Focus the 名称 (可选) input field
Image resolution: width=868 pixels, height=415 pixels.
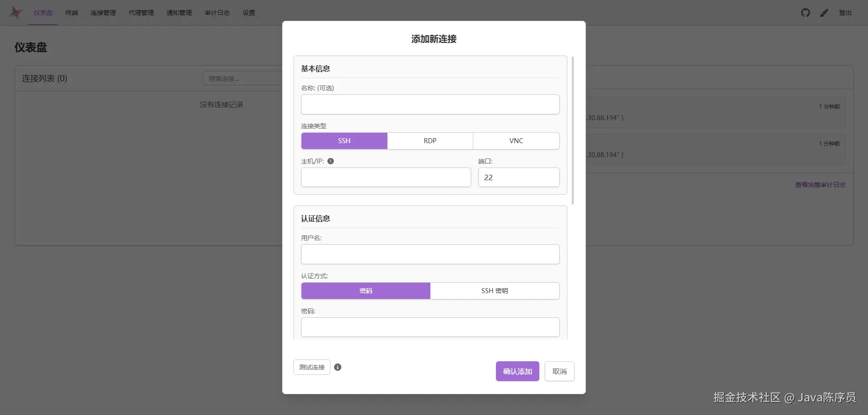click(x=430, y=104)
